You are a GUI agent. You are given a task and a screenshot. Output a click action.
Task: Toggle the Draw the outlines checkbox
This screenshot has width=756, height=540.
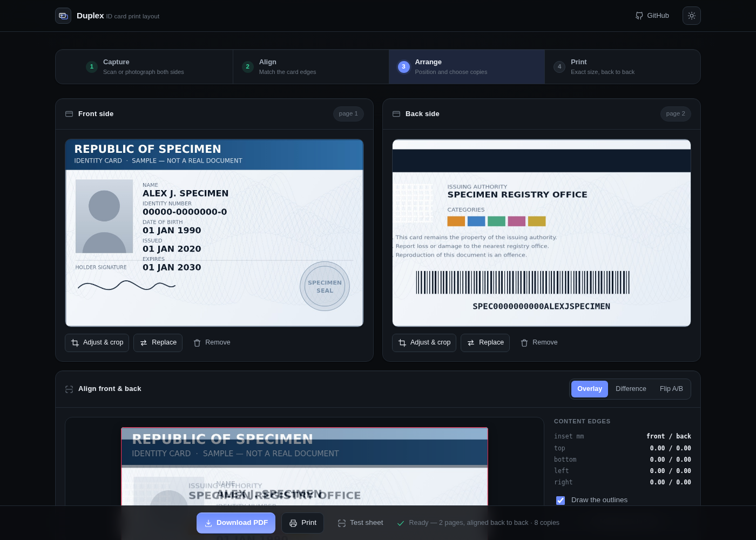click(561, 501)
